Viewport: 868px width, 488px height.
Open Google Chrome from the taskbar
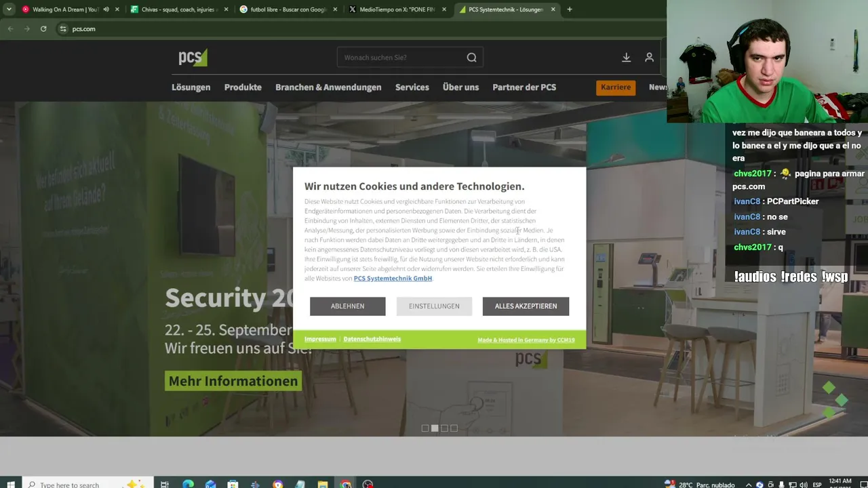346,484
